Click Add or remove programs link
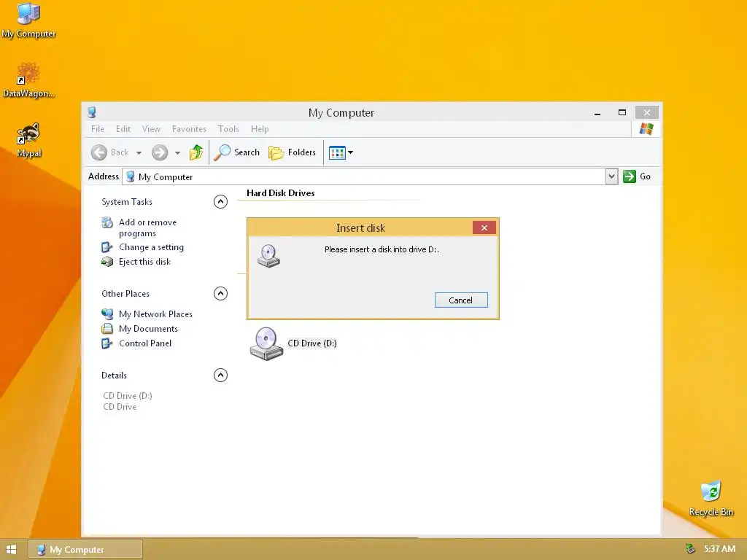747x560 pixels. point(147,227)
